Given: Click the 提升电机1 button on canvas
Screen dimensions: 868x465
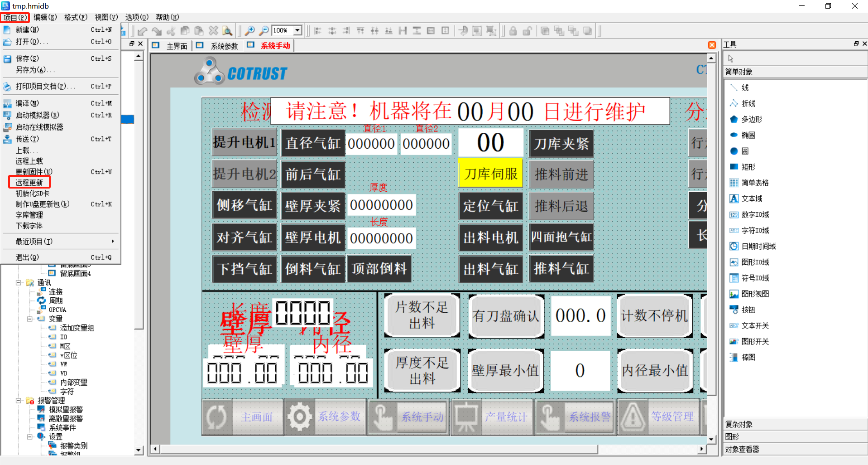Looking at the screenshot, I should click(x=244, y=143).
